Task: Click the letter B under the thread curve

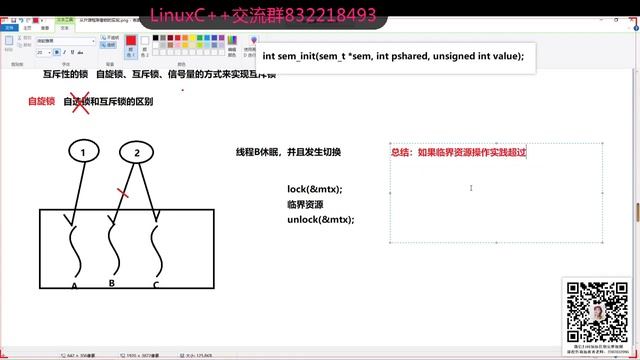Action: [111, 283]
